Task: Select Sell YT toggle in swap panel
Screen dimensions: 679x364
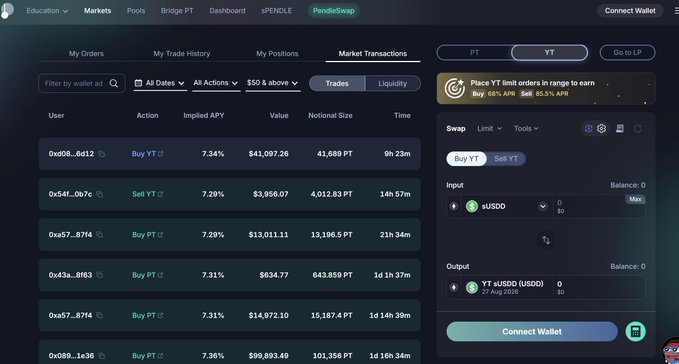Action: click(x=506, y=159)
